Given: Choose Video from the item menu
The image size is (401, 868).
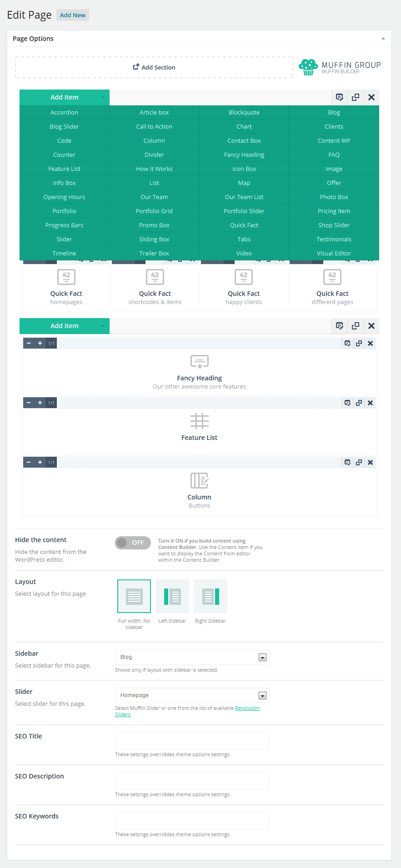Looking at the screenshot, I should [x=244, y=253].
